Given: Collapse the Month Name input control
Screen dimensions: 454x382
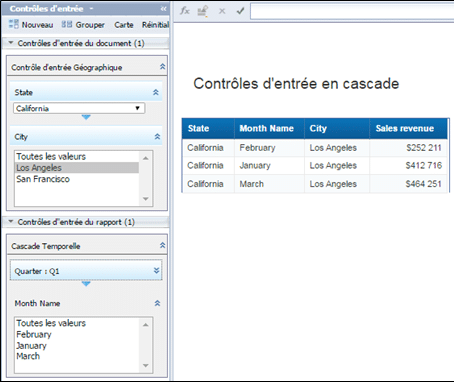Looking at the screenshot, I should coord(157,303).
